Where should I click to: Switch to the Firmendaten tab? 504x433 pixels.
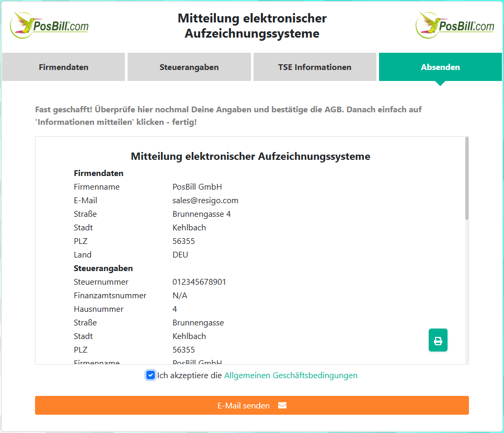click(x=63, y=67)
